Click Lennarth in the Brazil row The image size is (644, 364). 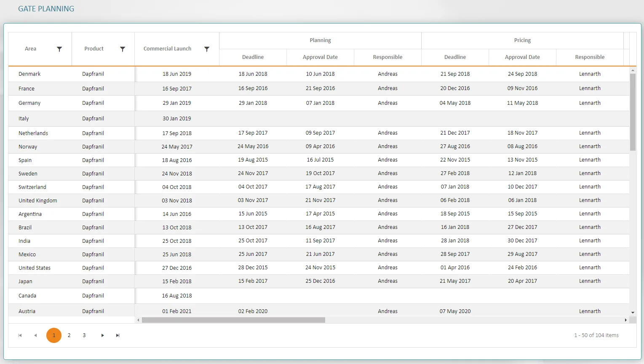click(x=590, y=227)
